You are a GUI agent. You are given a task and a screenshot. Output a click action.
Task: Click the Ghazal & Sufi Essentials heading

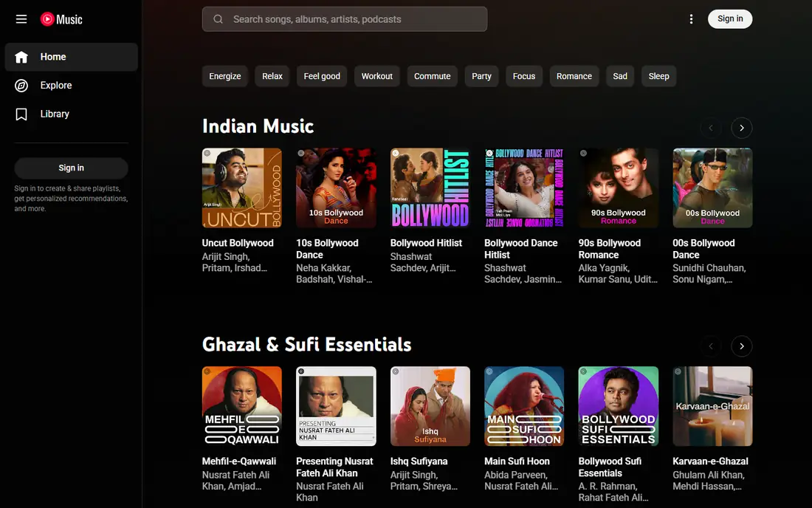point(306,345)
